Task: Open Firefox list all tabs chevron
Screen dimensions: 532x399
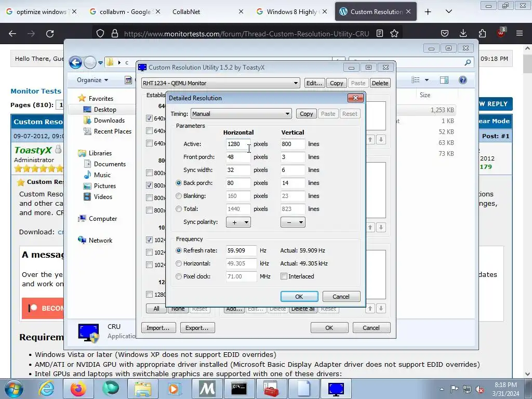Action: pos(448,12)
